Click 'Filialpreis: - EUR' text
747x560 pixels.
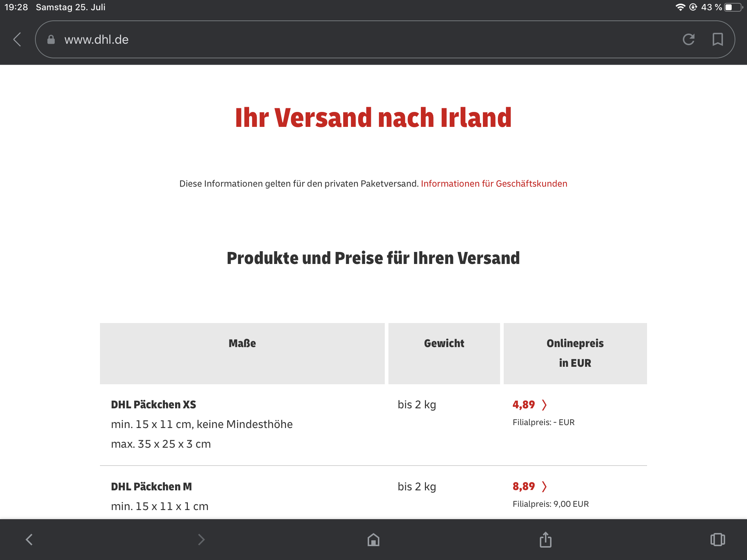[543, 422]
